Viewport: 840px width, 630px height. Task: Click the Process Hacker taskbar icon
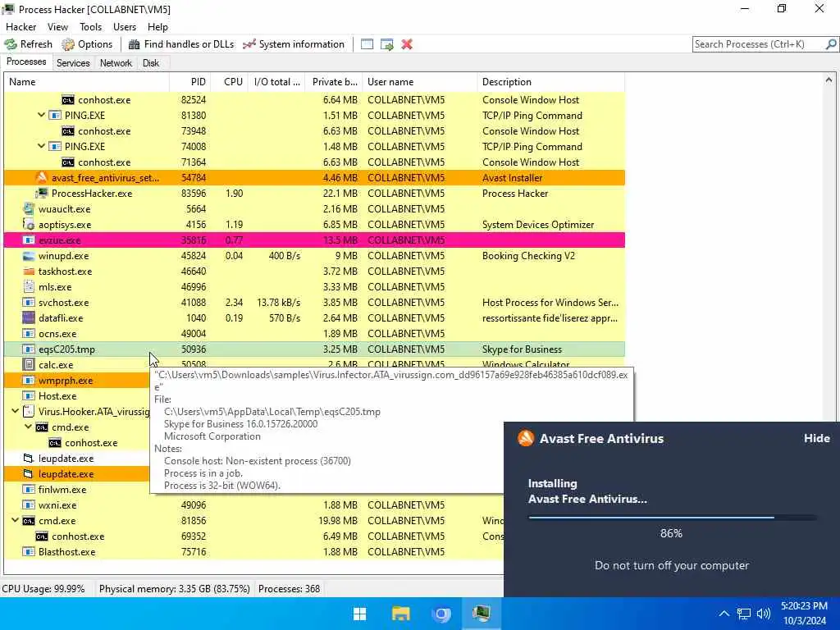(x=481, y=614)
